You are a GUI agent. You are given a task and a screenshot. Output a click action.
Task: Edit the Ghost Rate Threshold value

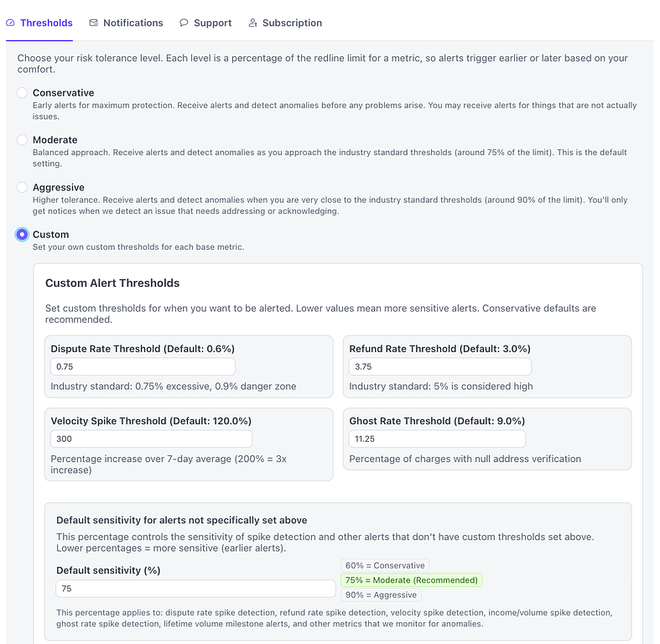[x=437, y=439]
